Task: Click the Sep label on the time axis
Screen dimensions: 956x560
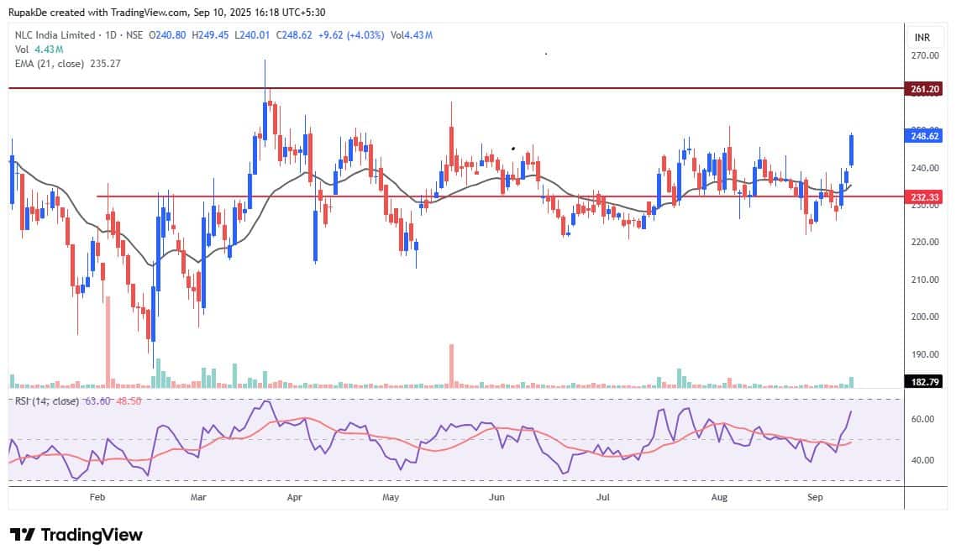Action: point(815,497)
